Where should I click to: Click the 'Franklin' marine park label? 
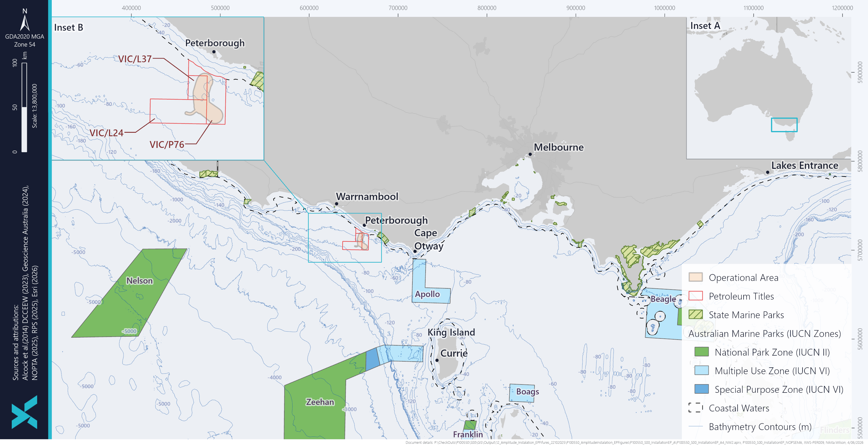[468, 434]
